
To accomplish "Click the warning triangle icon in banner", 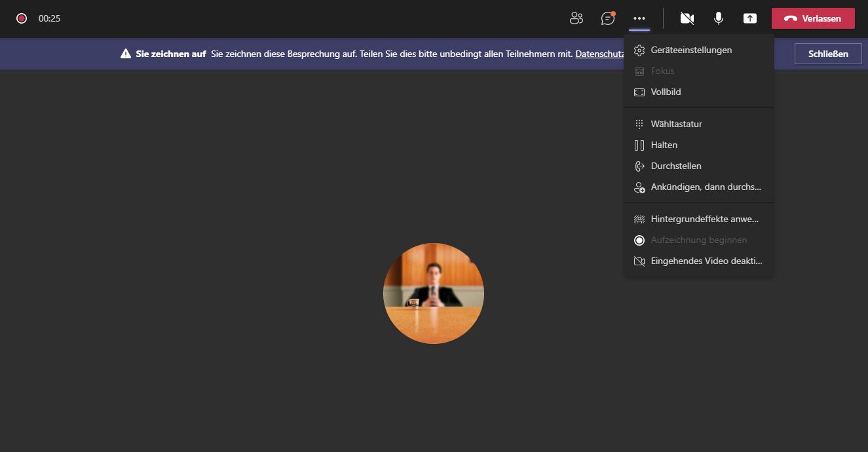I will pyautogui.click(x=126, y=54).
